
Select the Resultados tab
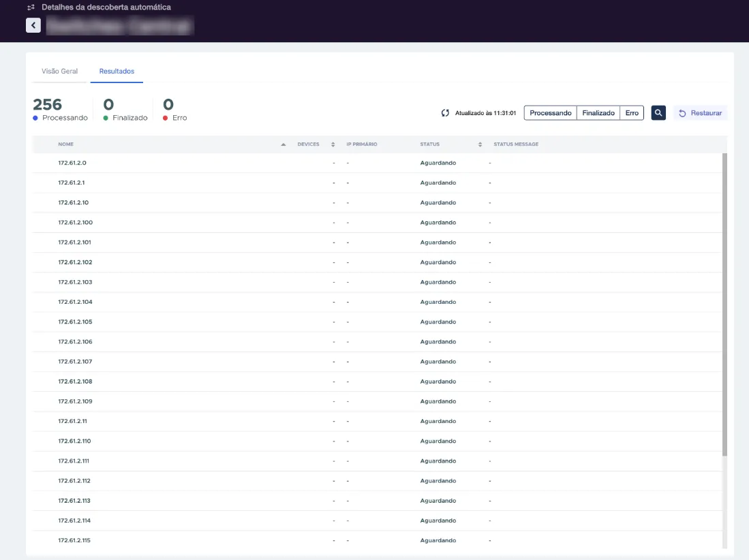tap(117, 71)
